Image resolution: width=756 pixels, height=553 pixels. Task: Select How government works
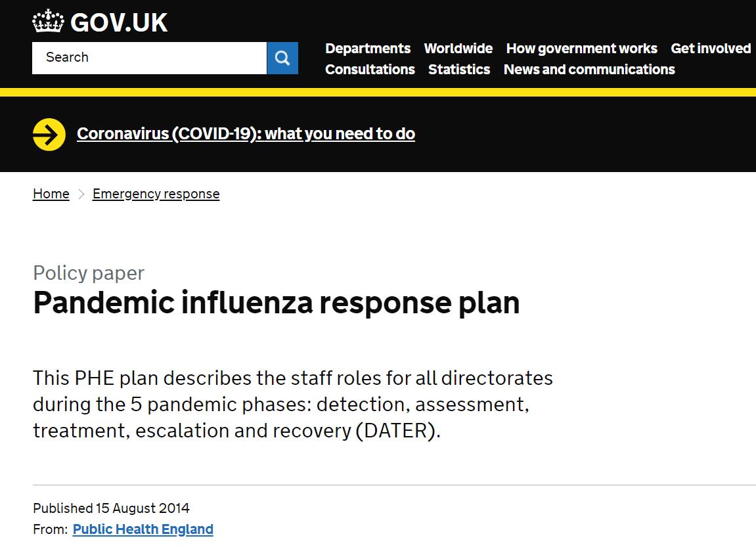(x=581, y=49)
